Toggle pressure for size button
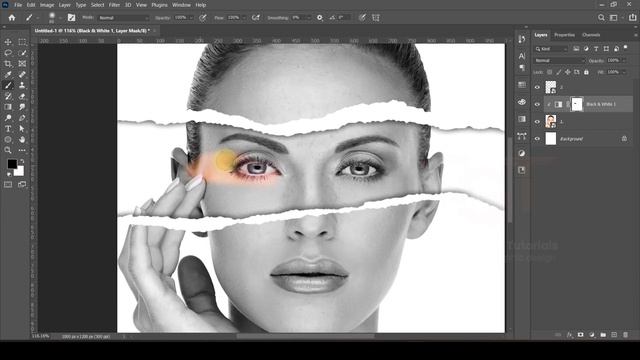Viewport: 640px width, 360px height. point(362,18)
